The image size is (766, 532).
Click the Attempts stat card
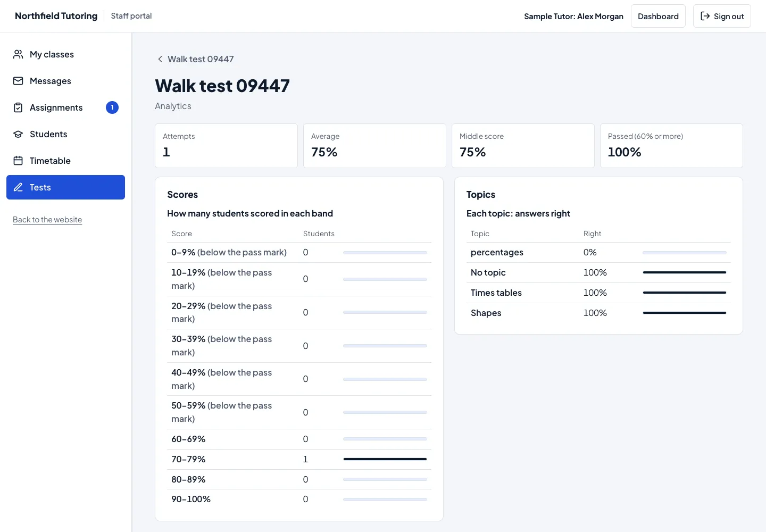(x=226, y=146)
